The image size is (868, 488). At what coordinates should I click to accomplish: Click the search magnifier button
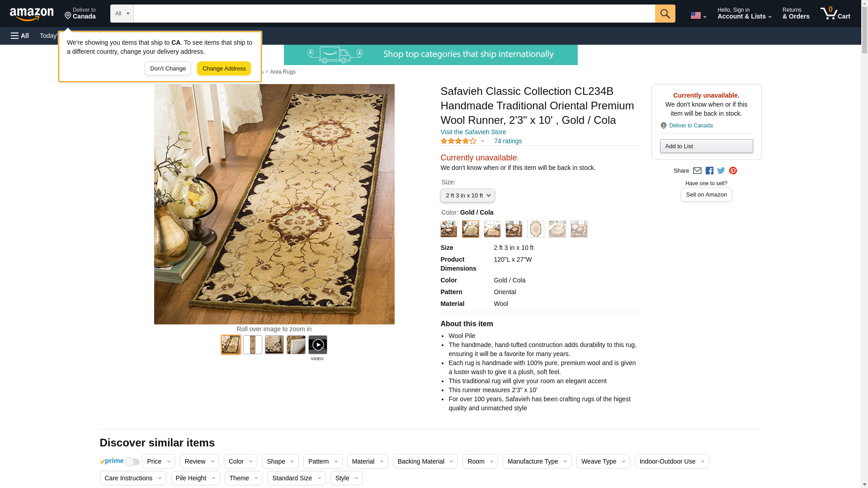[x=665, y=14]
